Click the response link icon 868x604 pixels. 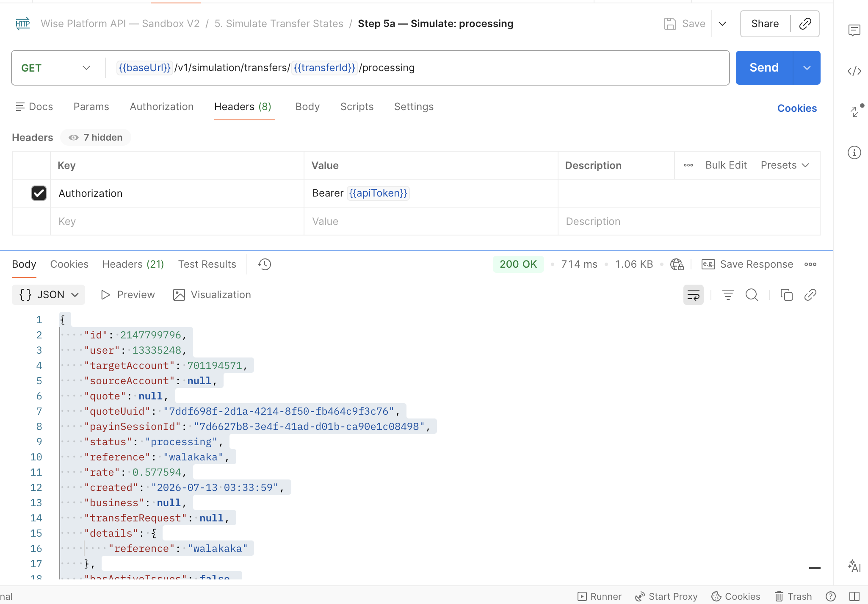810,295
